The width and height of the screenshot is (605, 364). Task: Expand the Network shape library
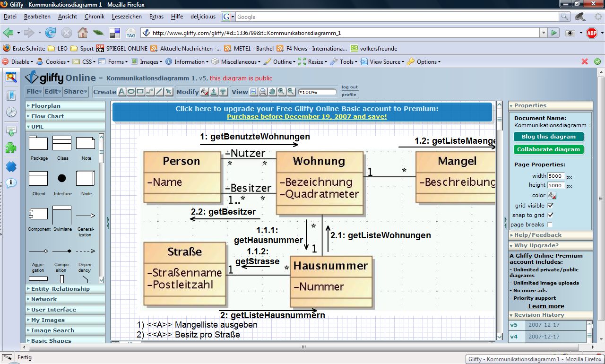[x=65, y=299]
